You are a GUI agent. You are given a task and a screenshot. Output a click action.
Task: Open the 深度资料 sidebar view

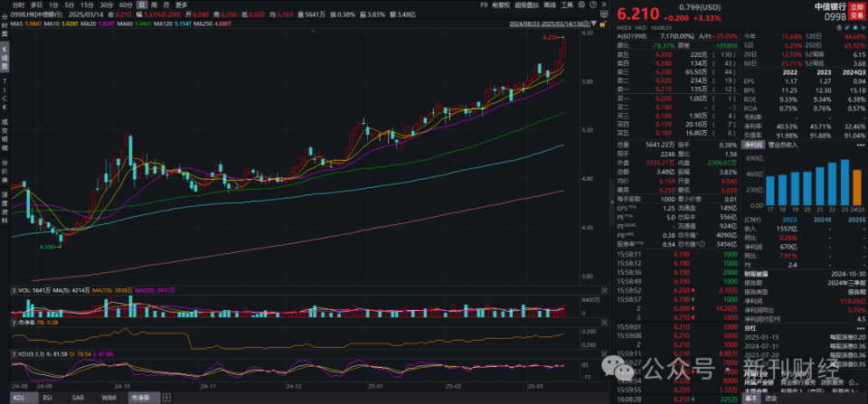click(x=5, y=208)
